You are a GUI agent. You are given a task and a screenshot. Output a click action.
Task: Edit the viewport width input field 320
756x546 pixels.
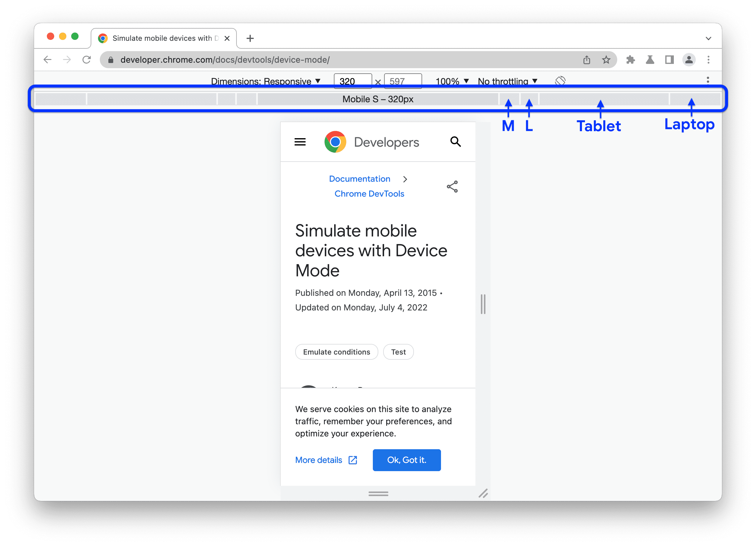[352, 82]
